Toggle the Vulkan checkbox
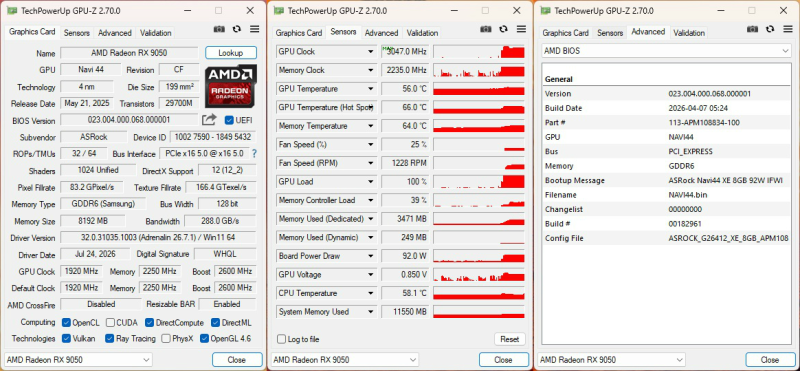This screenshot has height=371, width=800. click(66, 338)
